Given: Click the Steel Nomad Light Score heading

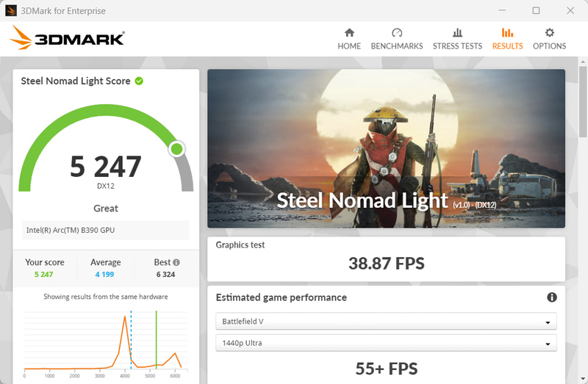Looking at the screenshot, I should point(76,81).
